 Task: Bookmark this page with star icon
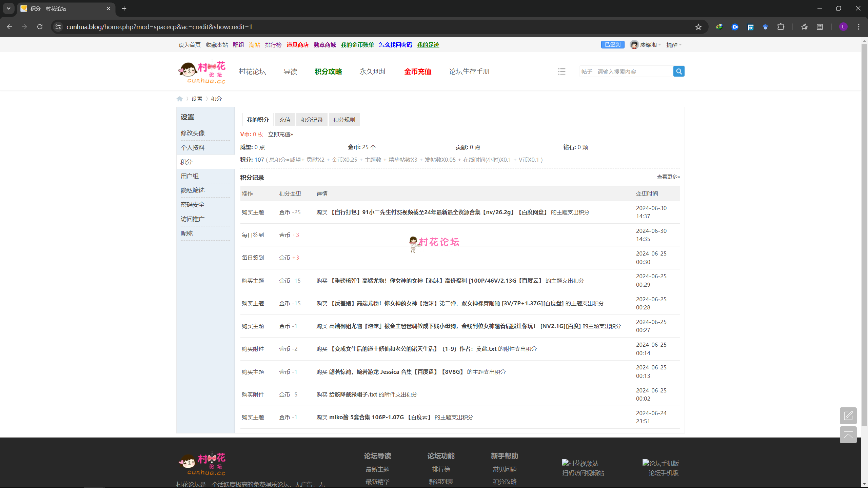pyautogui.click(x=698, y=27)
